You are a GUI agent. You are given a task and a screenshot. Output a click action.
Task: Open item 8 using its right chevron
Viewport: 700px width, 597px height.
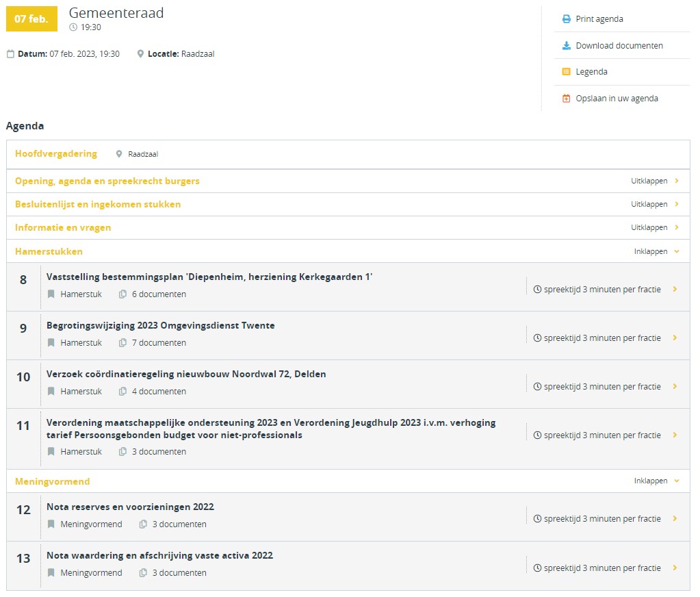[675, 290]
